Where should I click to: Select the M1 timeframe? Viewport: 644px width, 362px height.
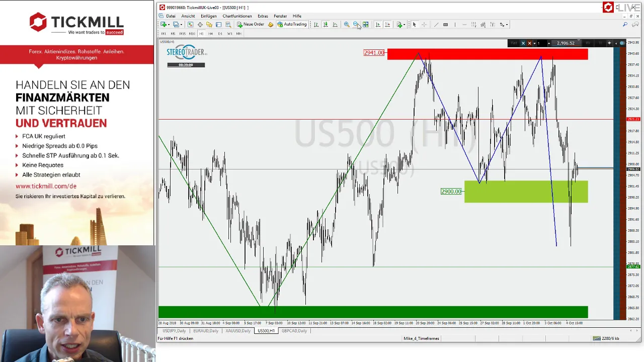coord(164,33)
